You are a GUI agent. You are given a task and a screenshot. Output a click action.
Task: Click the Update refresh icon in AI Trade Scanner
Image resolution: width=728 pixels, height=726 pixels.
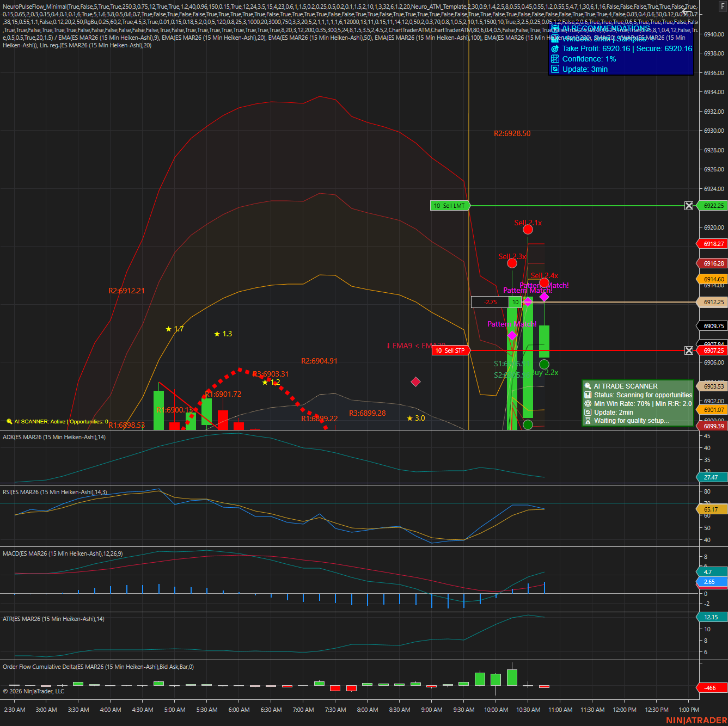click(x=588, y=412)
